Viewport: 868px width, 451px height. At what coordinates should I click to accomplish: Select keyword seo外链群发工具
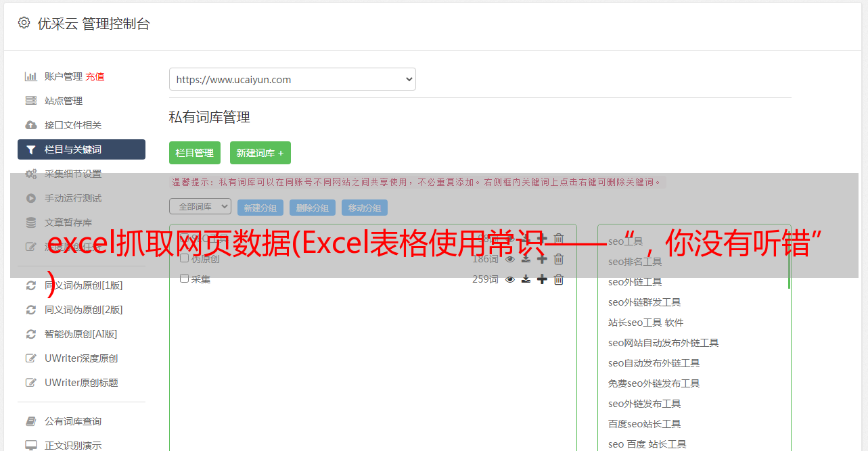(644, 302)
